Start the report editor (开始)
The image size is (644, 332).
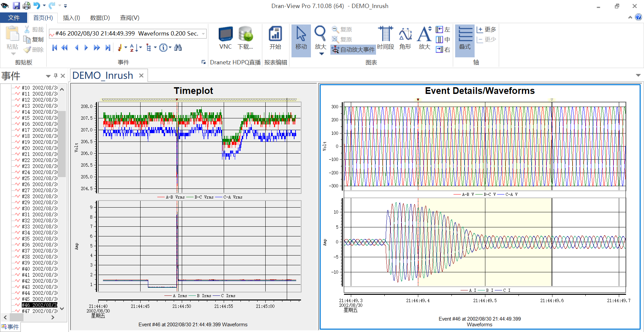point(275,38)
